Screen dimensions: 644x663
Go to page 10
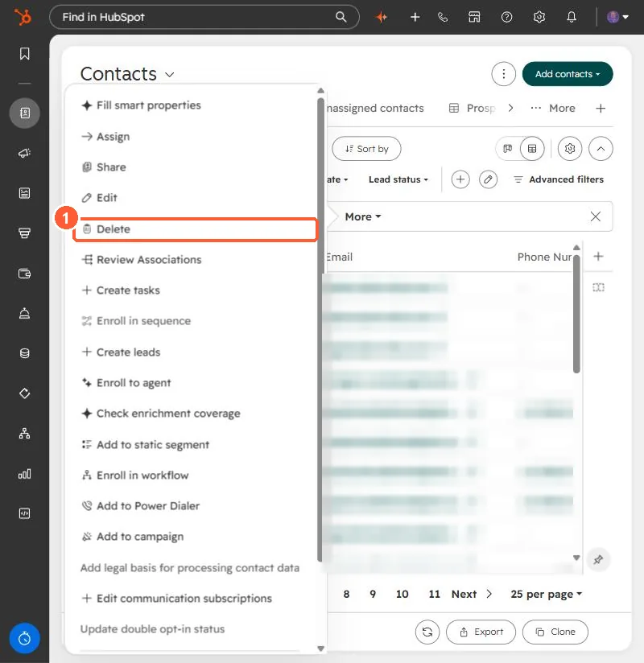click(x=402, y=594)
